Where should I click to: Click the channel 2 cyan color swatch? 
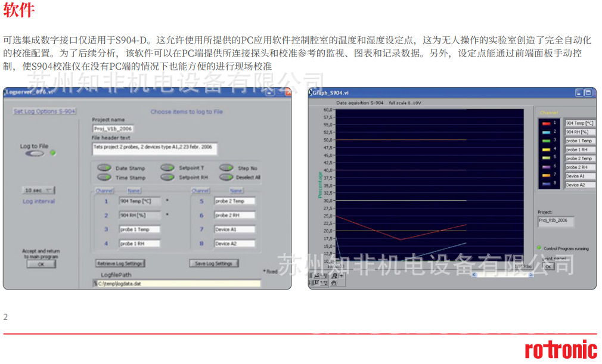pyautogui.click(x=546, y=132)
